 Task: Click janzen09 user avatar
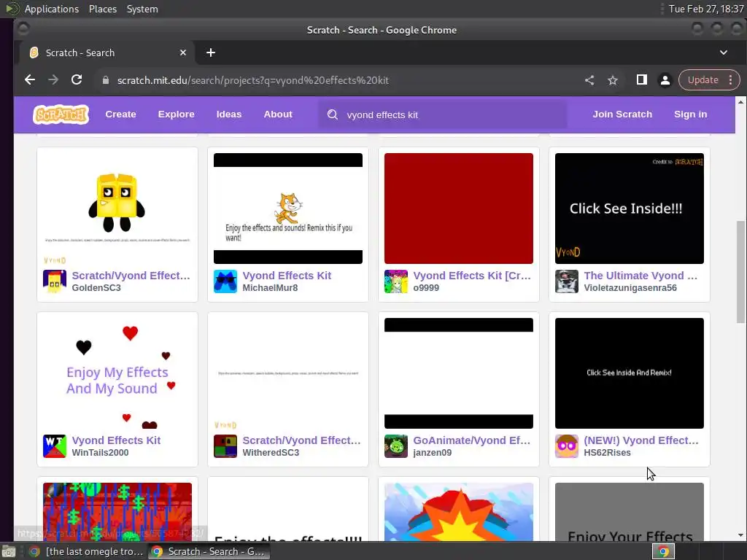396,446
